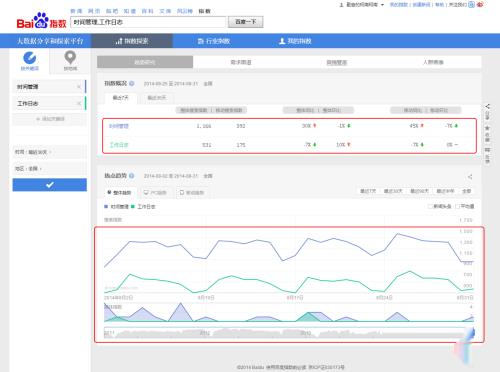Image resolution: width=500 pixels, height=372 pixels.
Task: Expand the time range dropdown in sidebar
Action: click(50, 152)
